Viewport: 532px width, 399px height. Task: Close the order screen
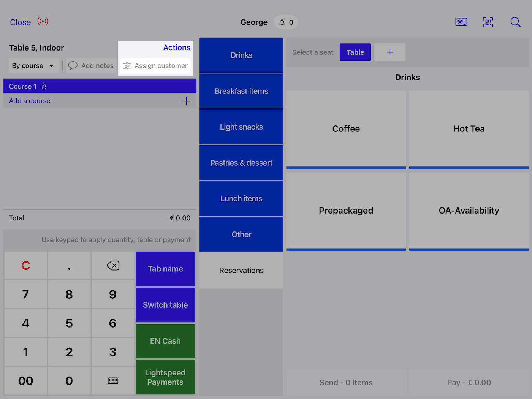pyautogui.click(x=21, y=22)
